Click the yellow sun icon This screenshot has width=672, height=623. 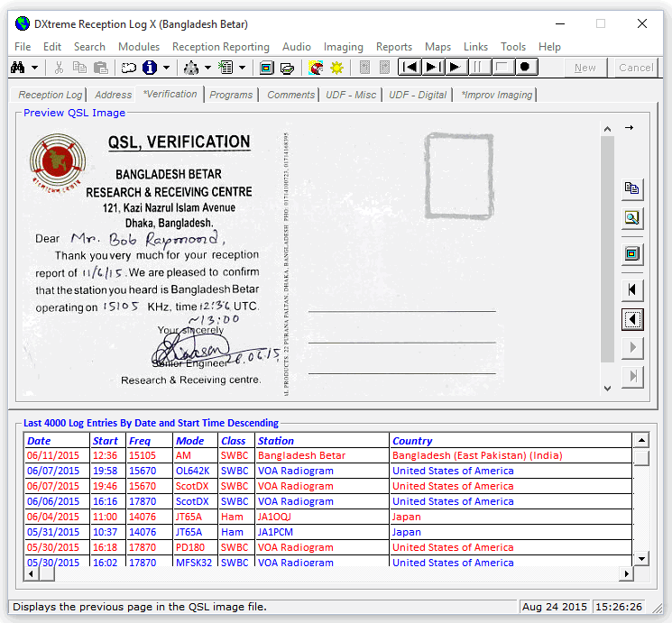tap(336, 68)
